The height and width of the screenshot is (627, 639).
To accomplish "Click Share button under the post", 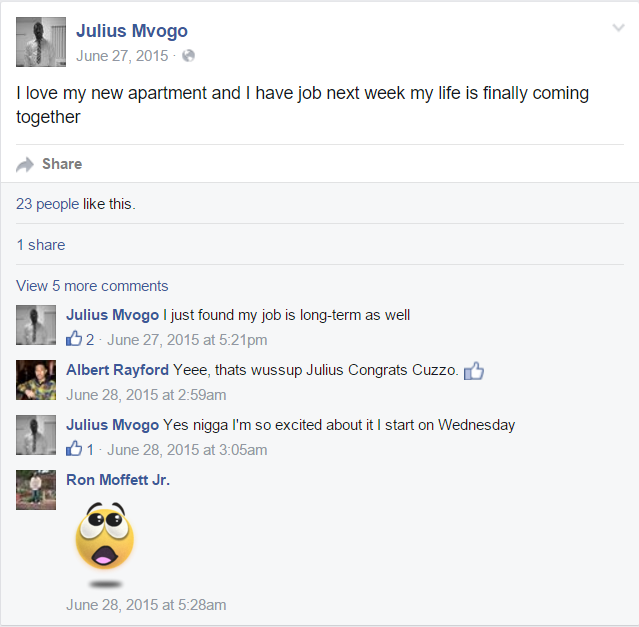I will (x=62, y=164).
